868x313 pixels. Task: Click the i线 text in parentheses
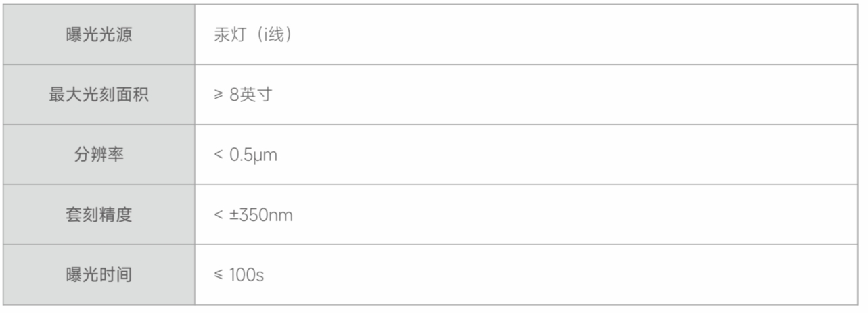(x=270, y=35)
